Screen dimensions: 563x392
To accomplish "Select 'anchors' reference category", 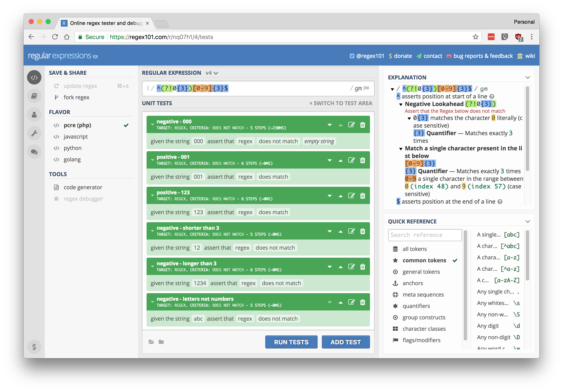I will click(x=425, y=283).
